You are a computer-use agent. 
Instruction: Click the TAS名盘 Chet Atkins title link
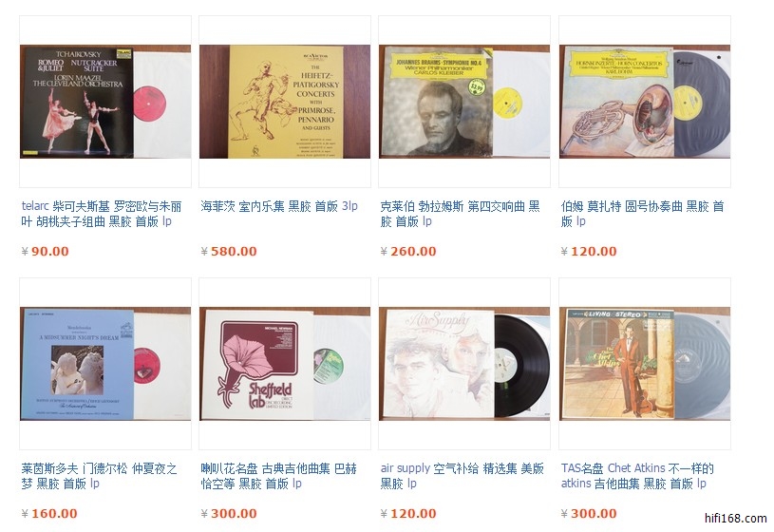point(637,476)
